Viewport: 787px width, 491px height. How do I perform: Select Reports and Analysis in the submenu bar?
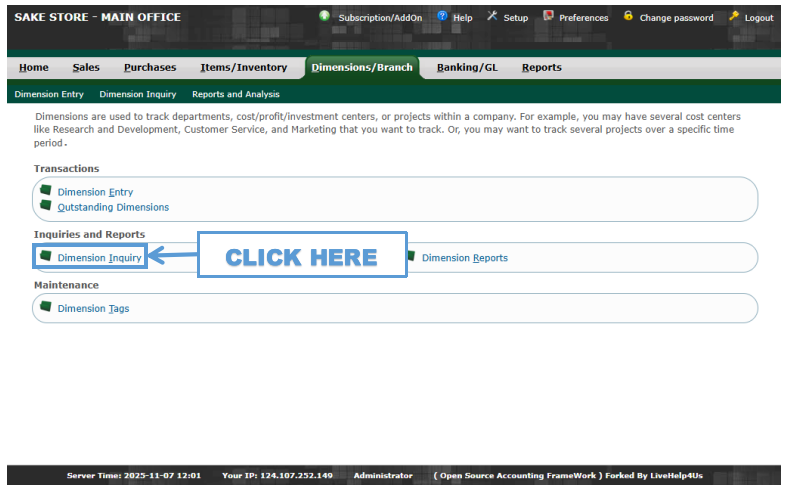(236, 94)
